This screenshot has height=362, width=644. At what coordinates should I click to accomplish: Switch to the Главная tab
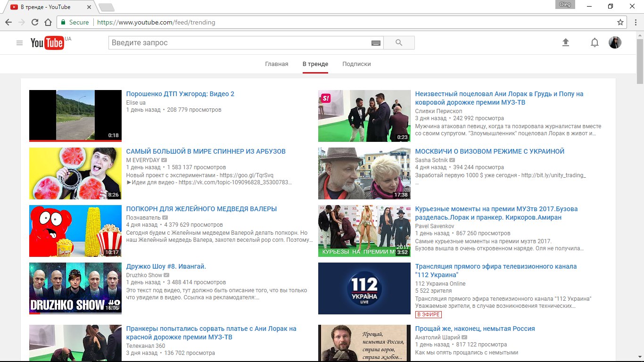[277, 64]
